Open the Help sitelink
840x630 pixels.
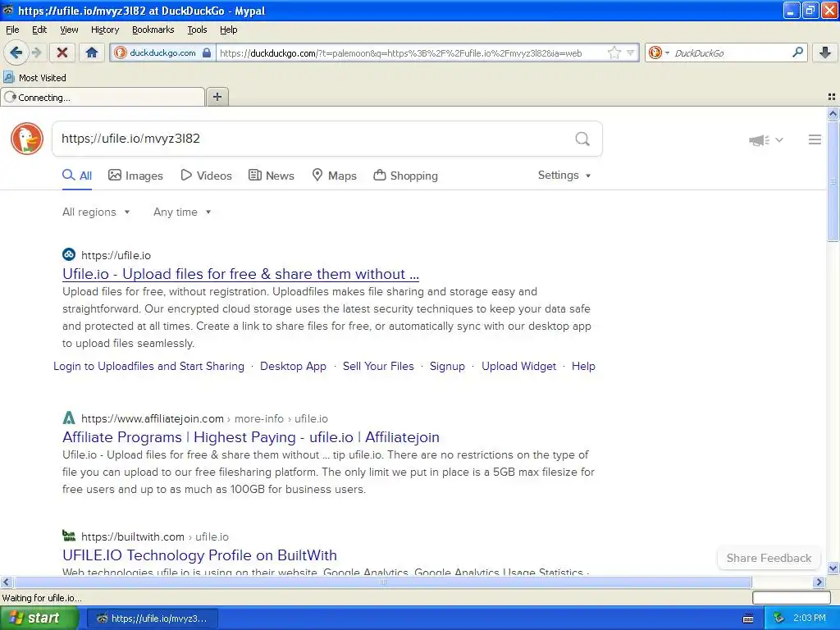click(x=583, y=367)
